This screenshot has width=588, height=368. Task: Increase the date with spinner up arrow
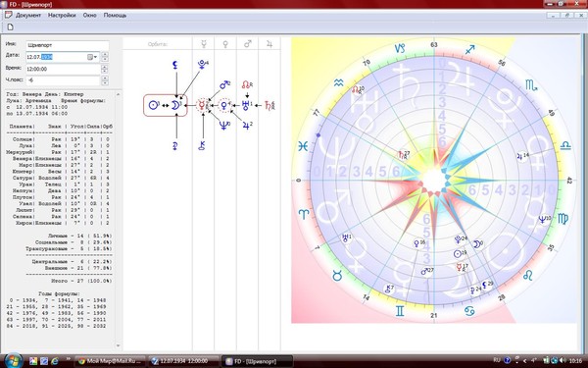(105, 55)
